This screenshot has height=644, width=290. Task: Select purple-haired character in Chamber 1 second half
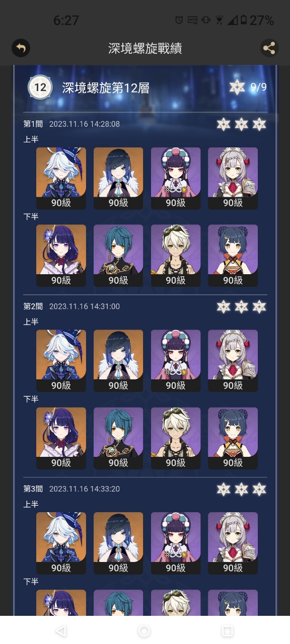(x=61, y=256)
